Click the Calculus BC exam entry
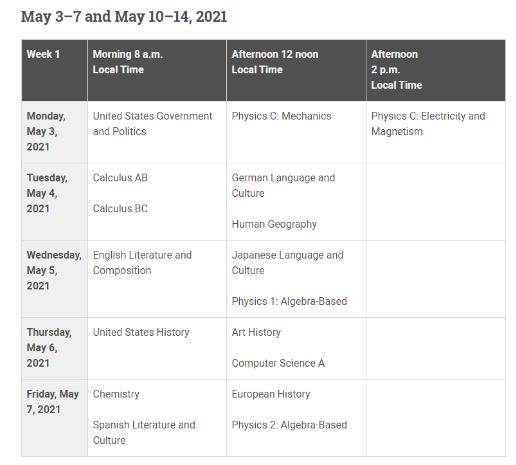Viewport: 516px width, 465px height. click(x=120, y=208)
